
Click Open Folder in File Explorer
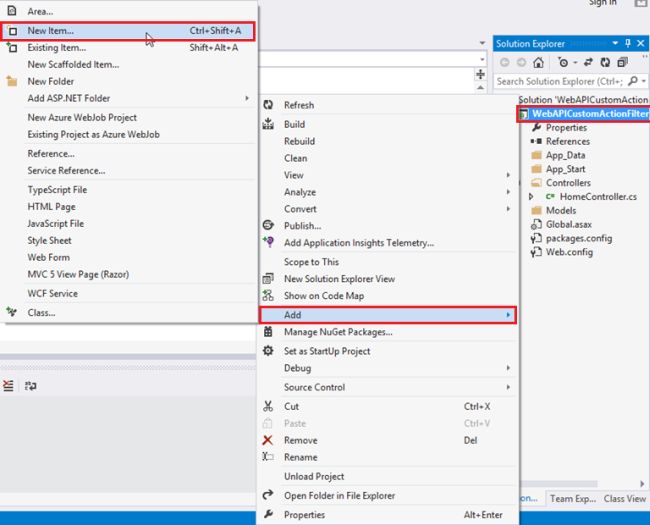(x=388, y=496)
